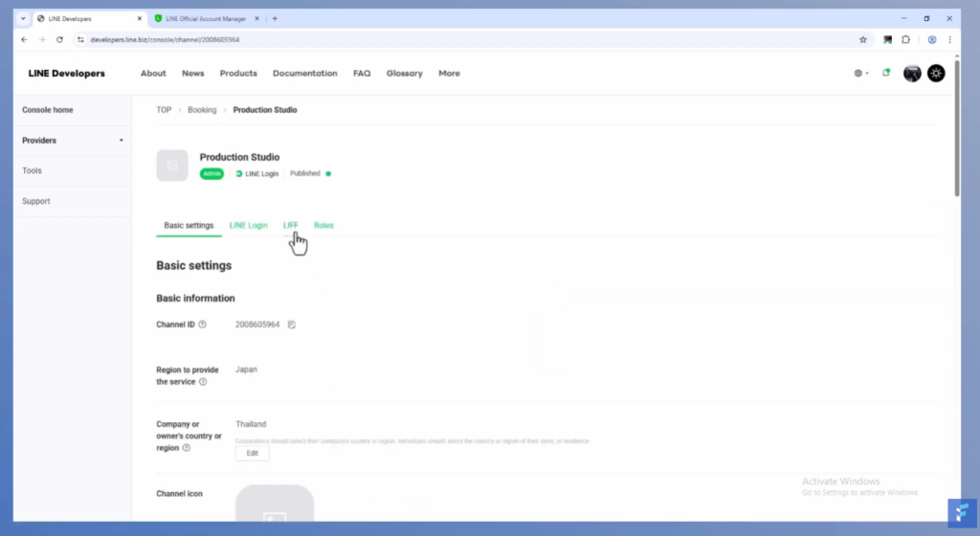
Task: Open the tab search dropdown in Chrome
Action: tap(23, 18)
